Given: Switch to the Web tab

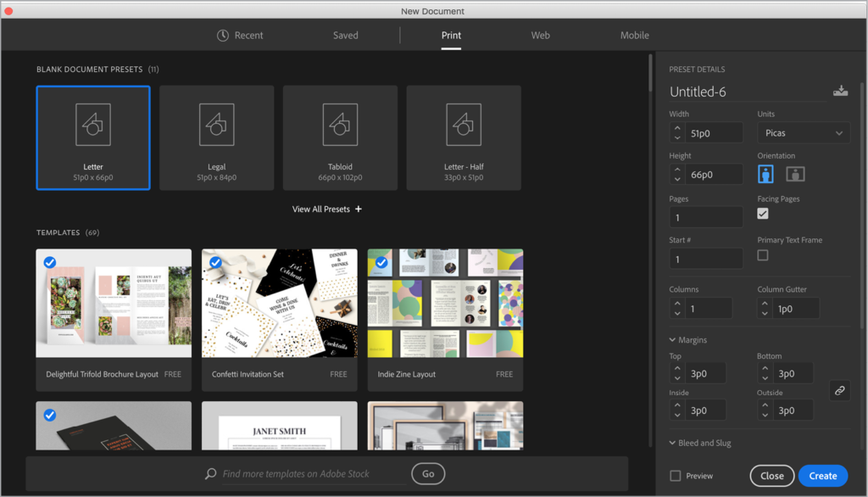Looking at the screenshot, I should [x=540, y=36].
